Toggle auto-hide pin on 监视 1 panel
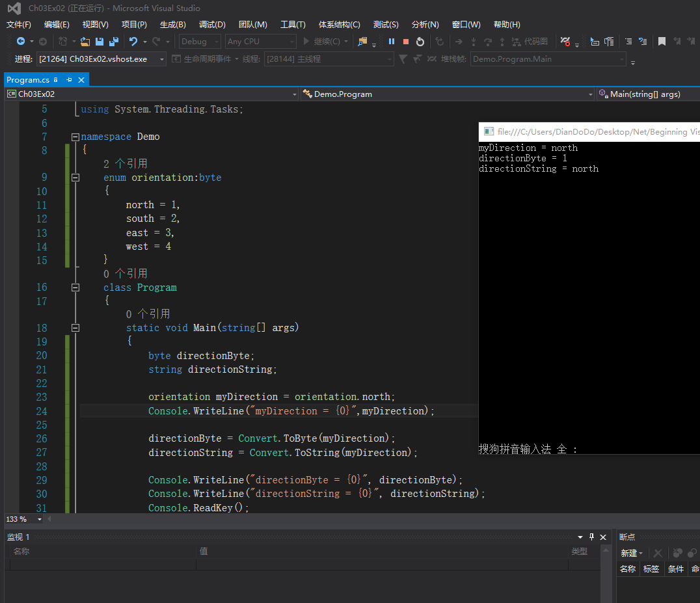The width and height of the screenshot is (700, 603). [591, 537]
